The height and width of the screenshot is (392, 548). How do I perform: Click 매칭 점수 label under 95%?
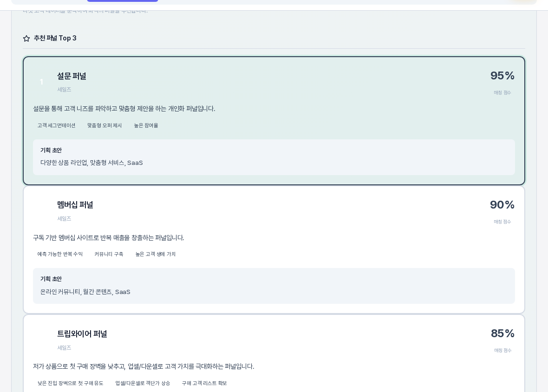[x=502, y=92]
